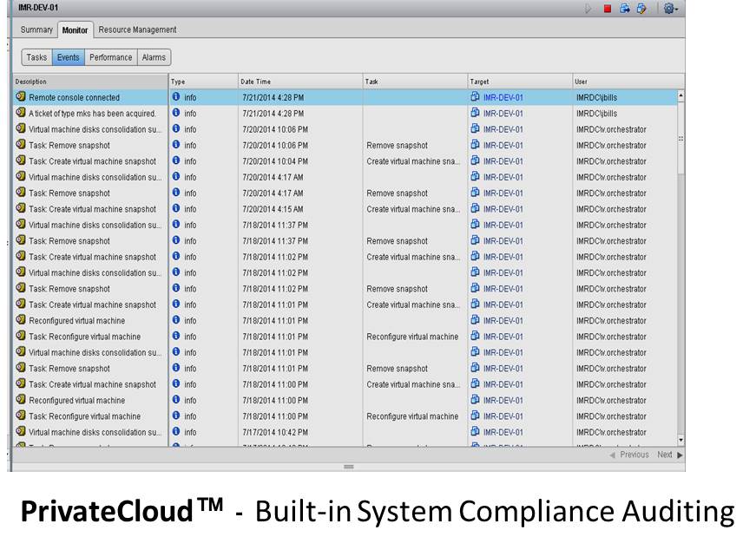
Task: Click the Previous page link
Action: coord(629,455)
